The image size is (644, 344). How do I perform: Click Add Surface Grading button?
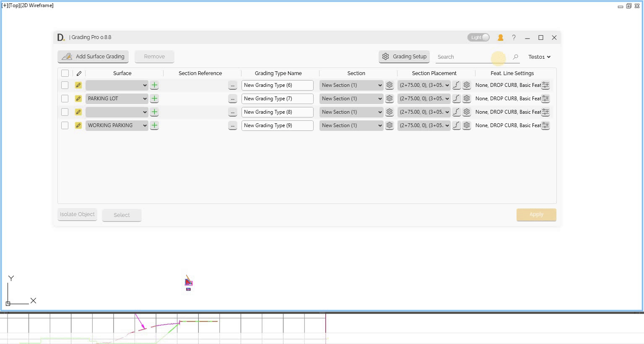click(x=93, y=57)
